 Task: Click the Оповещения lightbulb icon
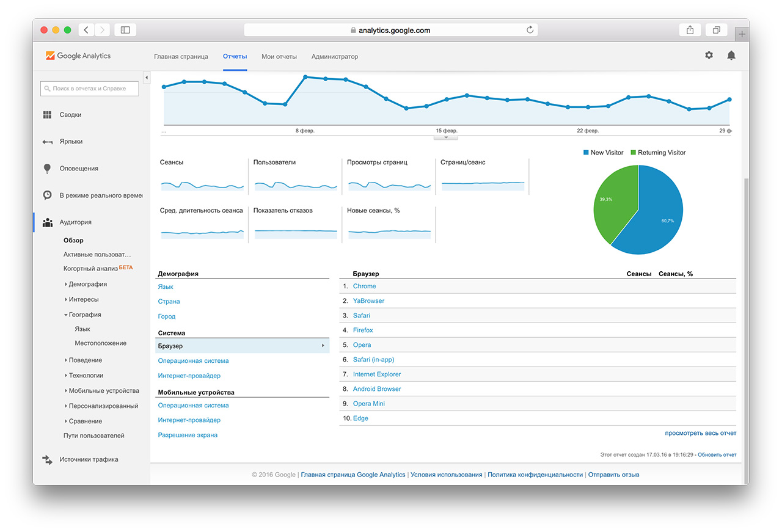coord(47,169)
